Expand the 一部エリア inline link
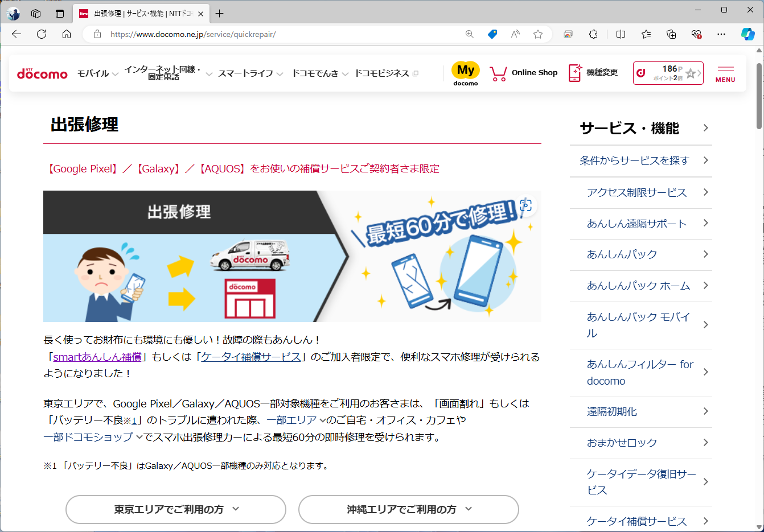The height and width of the screenshot is (532, 764). [x=296, y=420]
